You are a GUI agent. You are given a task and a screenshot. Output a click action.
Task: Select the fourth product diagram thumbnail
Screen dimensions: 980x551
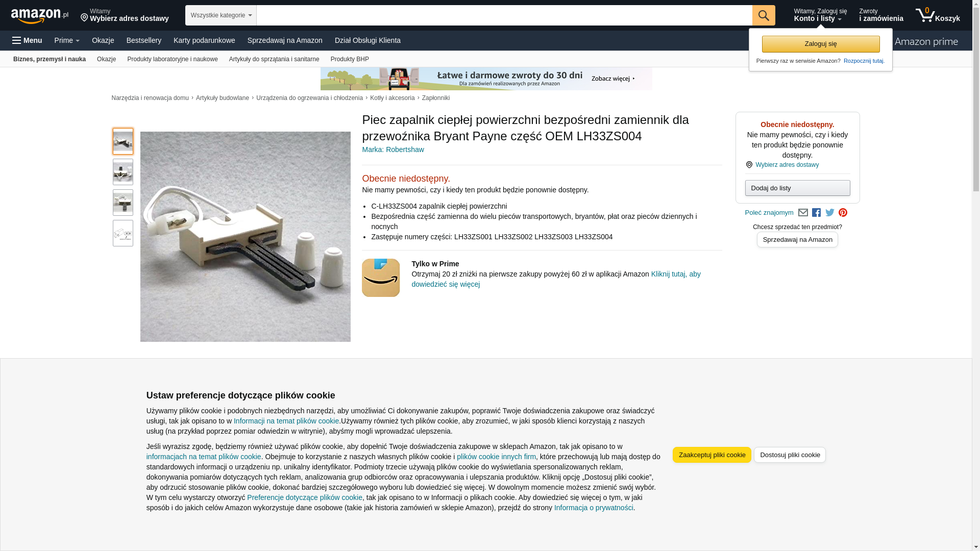tap(123, 233)
